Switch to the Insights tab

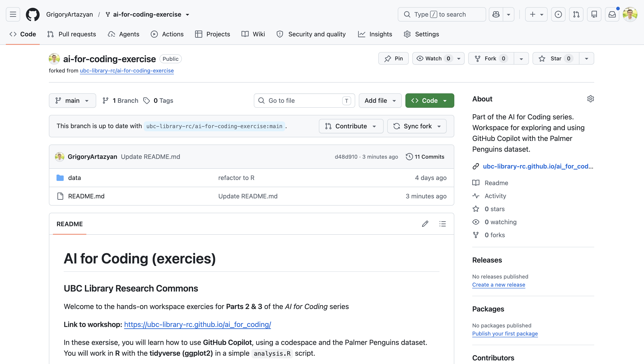click(375, 34)
